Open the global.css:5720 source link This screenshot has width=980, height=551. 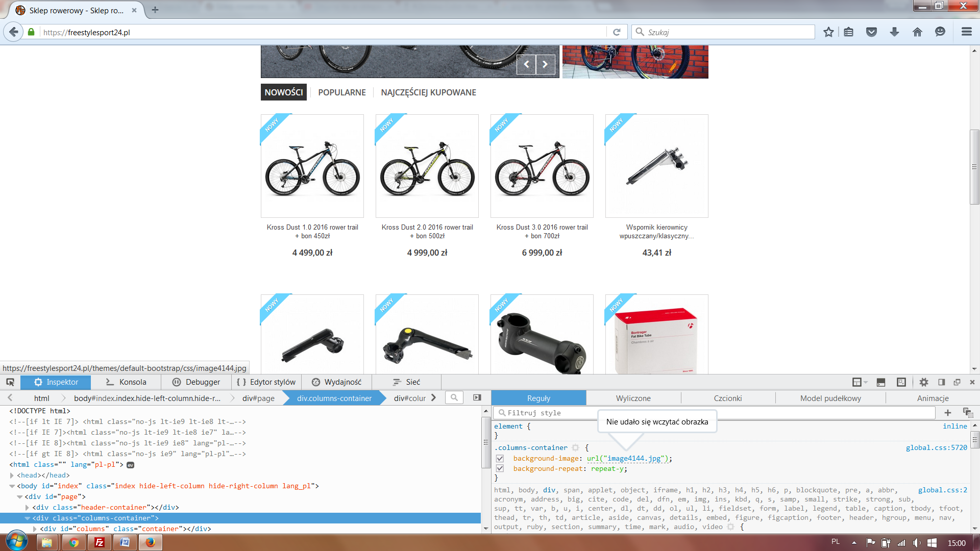936,448
